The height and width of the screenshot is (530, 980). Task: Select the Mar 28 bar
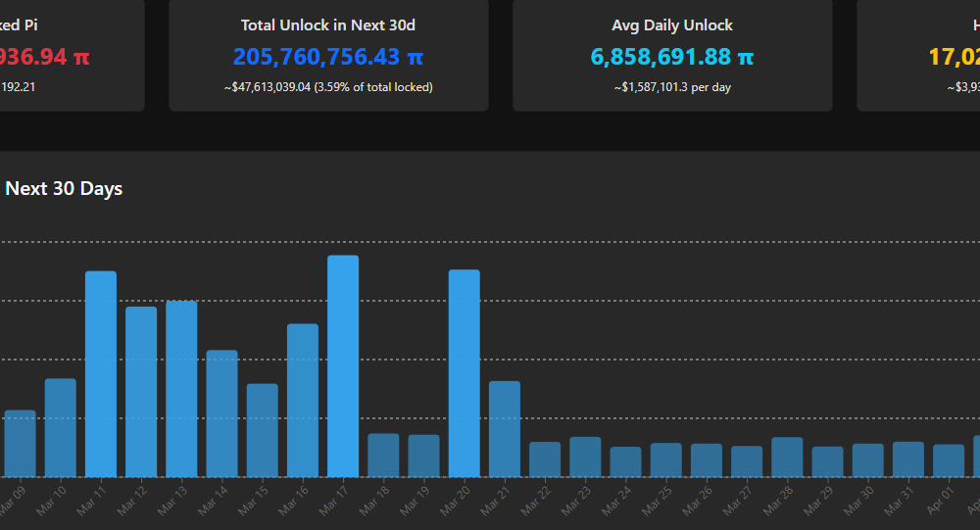[787, 458]
